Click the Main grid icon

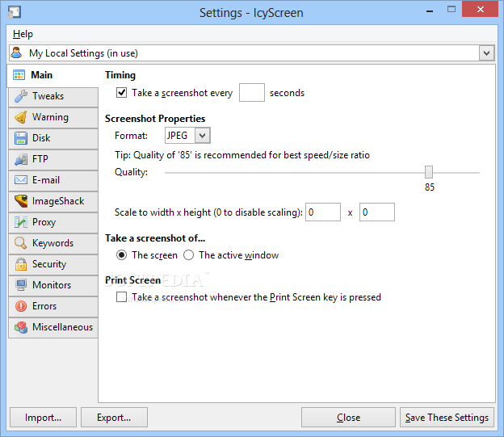pos(19,75)
